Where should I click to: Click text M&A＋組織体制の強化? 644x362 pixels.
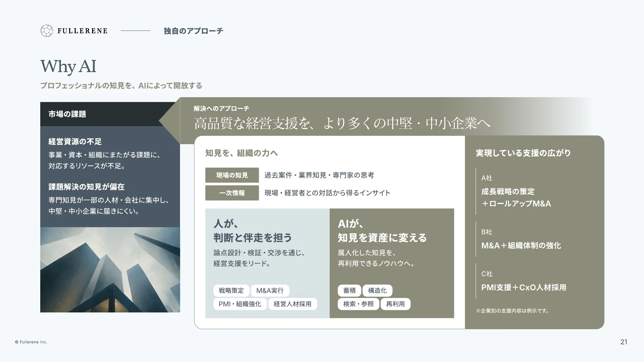click(521, 246)
